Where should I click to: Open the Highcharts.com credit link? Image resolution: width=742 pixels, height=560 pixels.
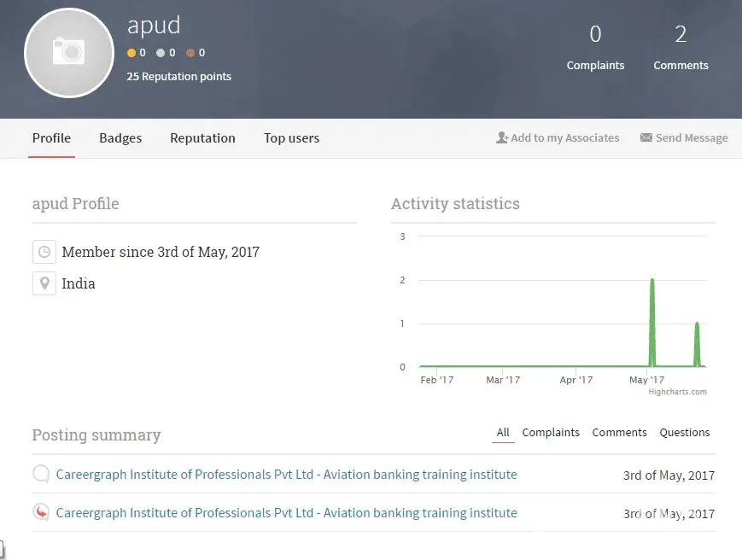tap(677, 392)
